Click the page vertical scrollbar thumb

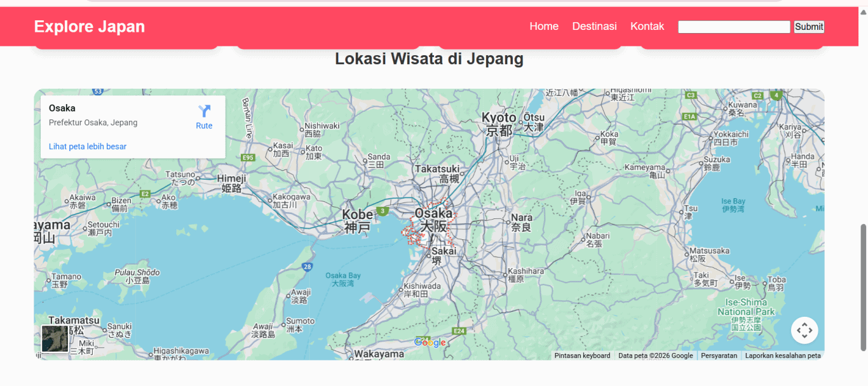point(863,286)
